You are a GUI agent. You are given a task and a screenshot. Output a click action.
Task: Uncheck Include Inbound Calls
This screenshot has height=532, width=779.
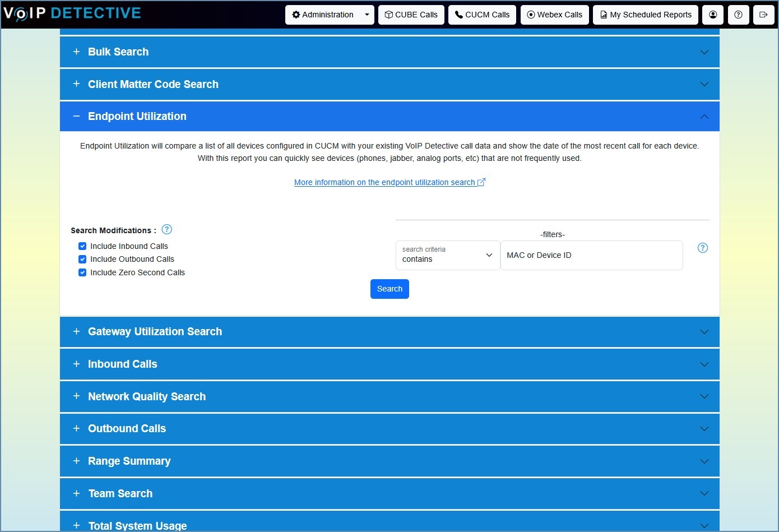[82, 246]
